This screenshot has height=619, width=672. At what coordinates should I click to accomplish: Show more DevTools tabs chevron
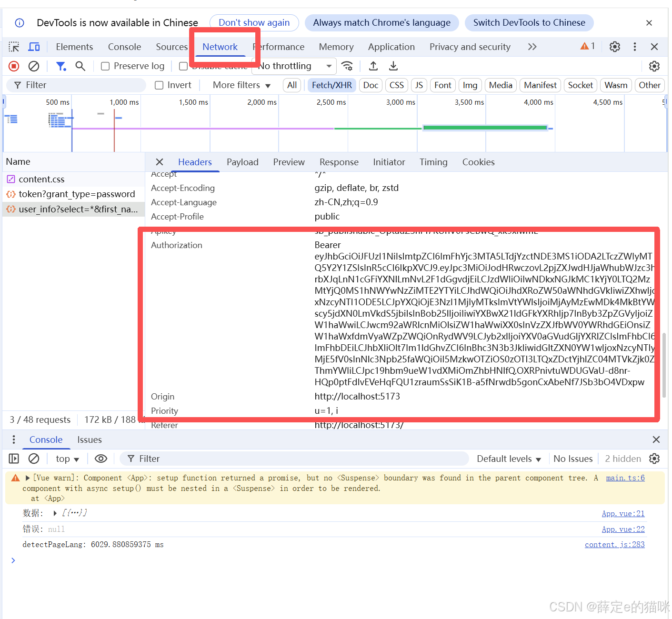click(532, 47)
